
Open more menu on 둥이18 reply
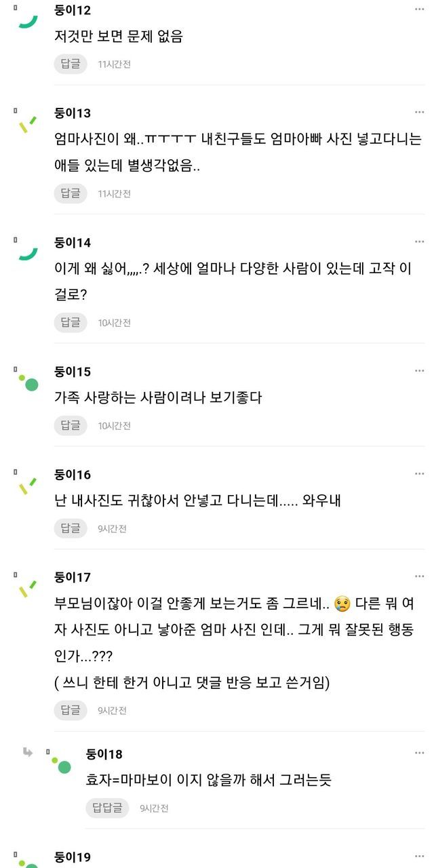(420, 753)
